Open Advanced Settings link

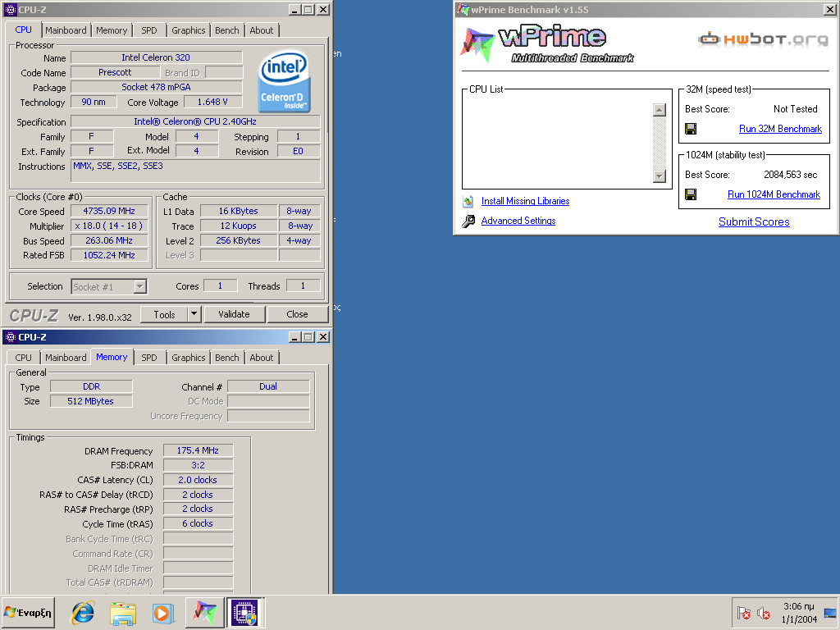pyautogui.click(x=518, y=221)
